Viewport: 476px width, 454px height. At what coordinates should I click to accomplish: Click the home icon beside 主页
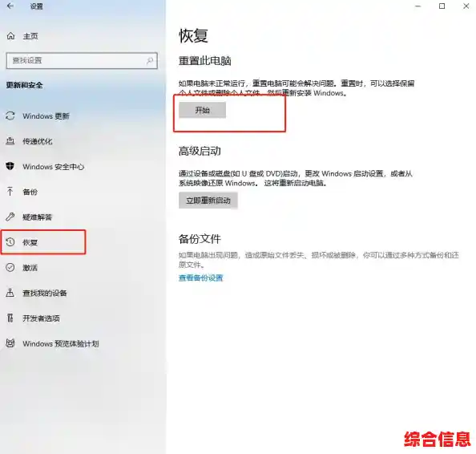coord(10,36)
